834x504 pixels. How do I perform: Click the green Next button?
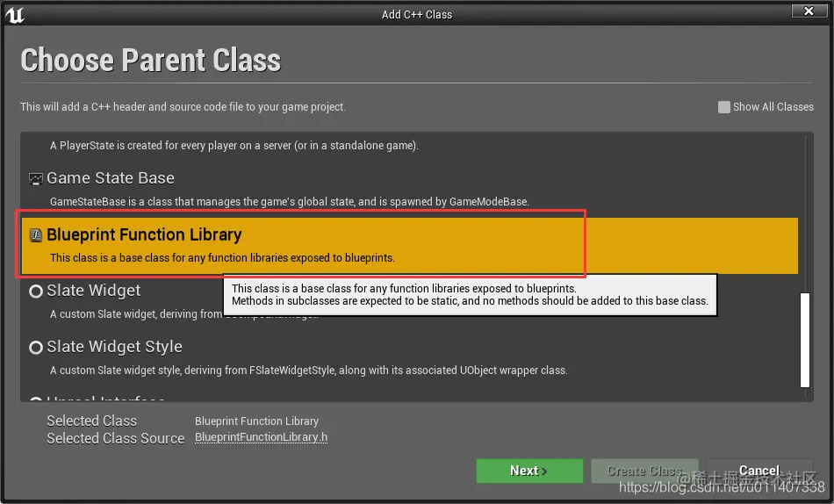[x=529, y=471]
